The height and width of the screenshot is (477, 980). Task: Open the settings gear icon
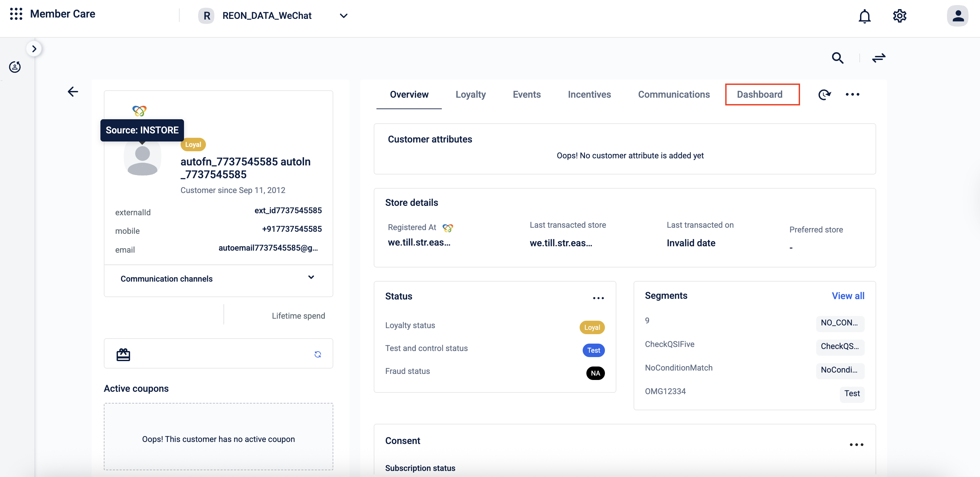899,16
